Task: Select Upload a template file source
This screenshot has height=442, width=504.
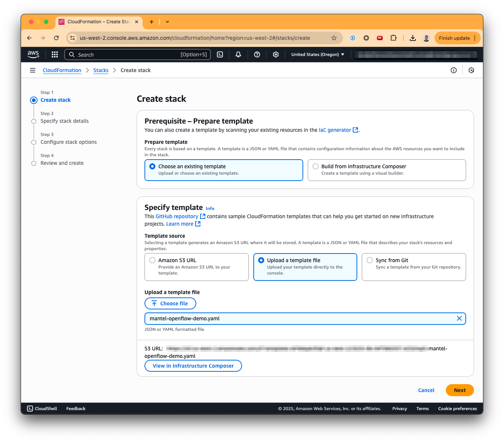Action: coord(305,267)
